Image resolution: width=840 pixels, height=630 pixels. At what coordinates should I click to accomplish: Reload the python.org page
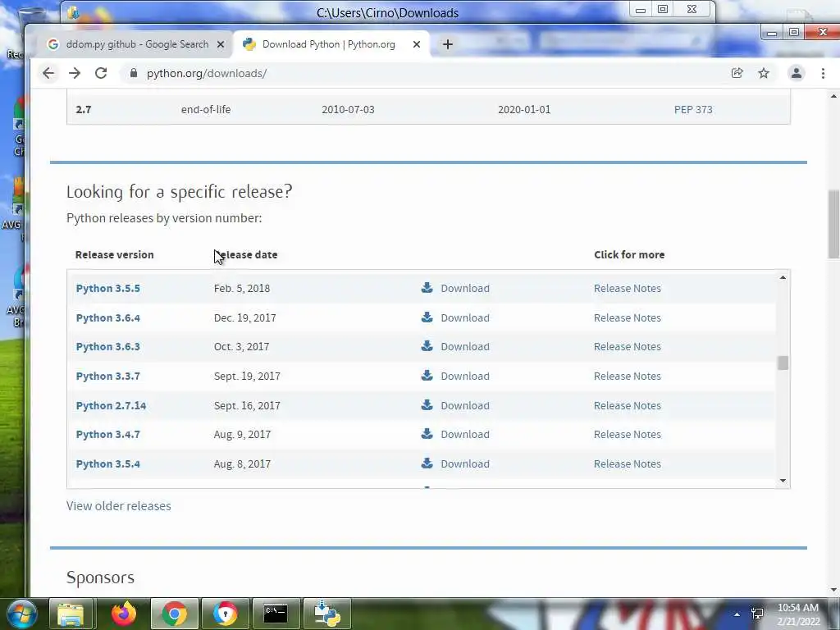click(101, 73)
